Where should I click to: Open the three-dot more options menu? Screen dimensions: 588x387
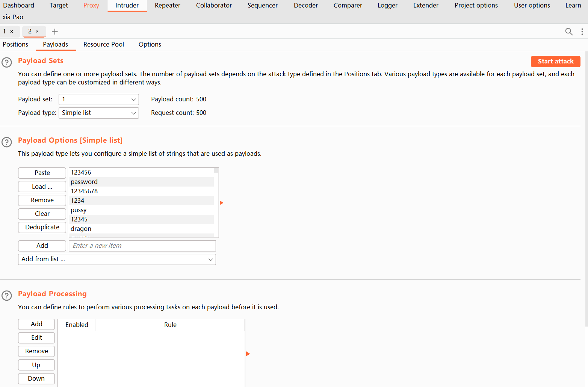[582, 32]
